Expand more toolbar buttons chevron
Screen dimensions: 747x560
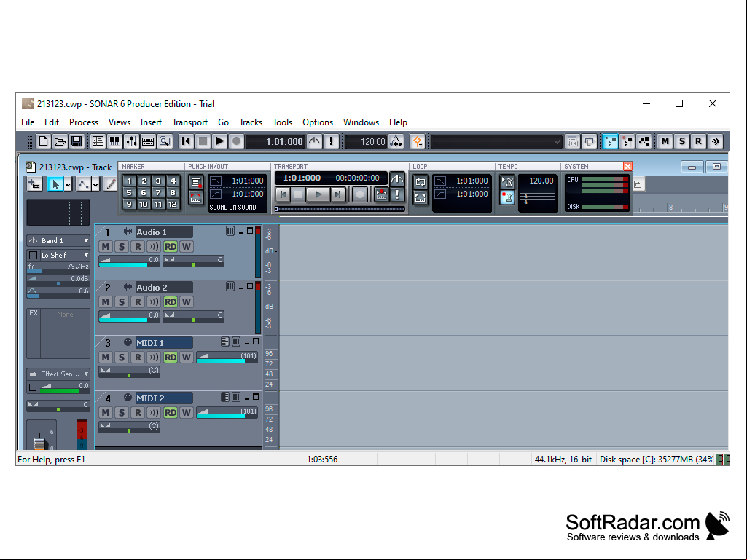(x=715, y=141)
